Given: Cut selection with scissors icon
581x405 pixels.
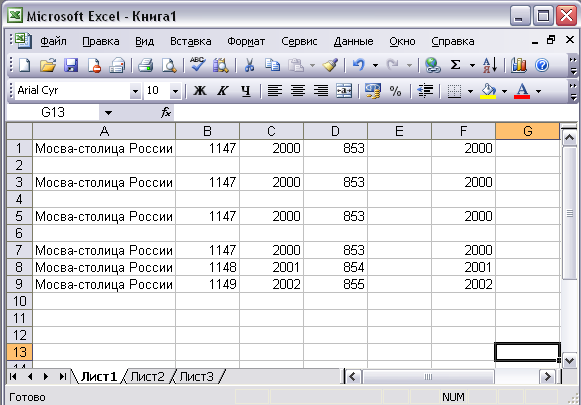Looking at the screenshot, I should (x=249, y=65).
